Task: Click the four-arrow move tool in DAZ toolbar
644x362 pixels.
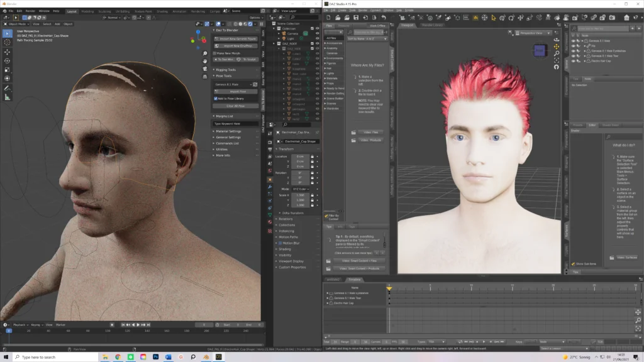Action: 520,18
